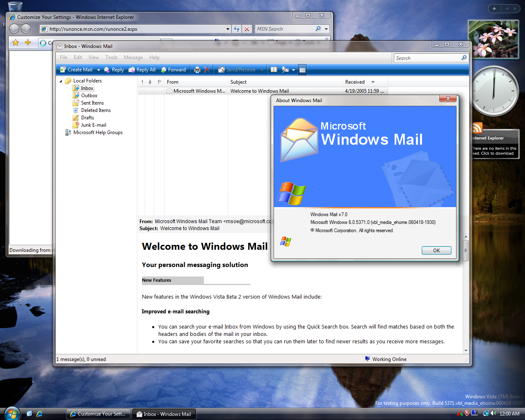Toggle the folder list pane icon
Viewport: 525px width, 420px height.
pyautogui.click(x=302, y=70)
